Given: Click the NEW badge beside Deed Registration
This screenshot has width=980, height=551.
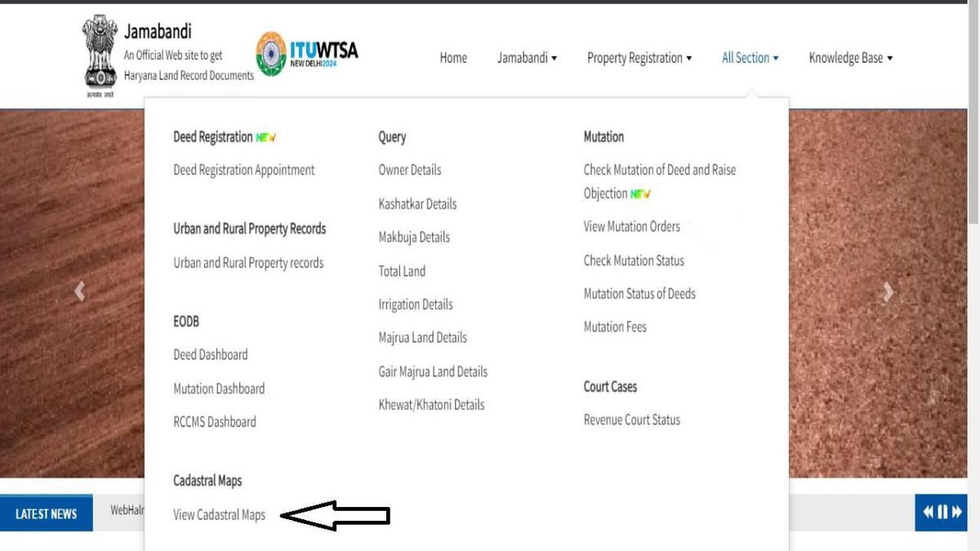Looking at the screenshot, I should tap(265, 137).
